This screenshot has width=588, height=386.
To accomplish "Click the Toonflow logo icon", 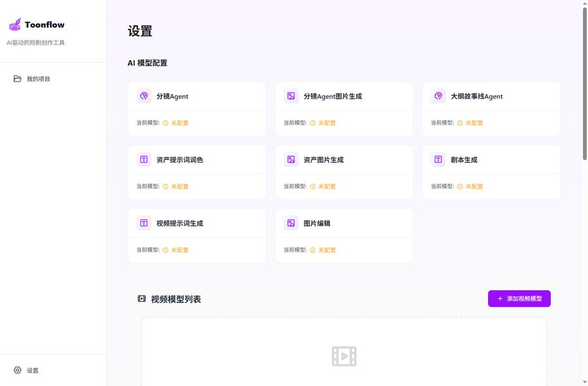I will coord(15,24).
